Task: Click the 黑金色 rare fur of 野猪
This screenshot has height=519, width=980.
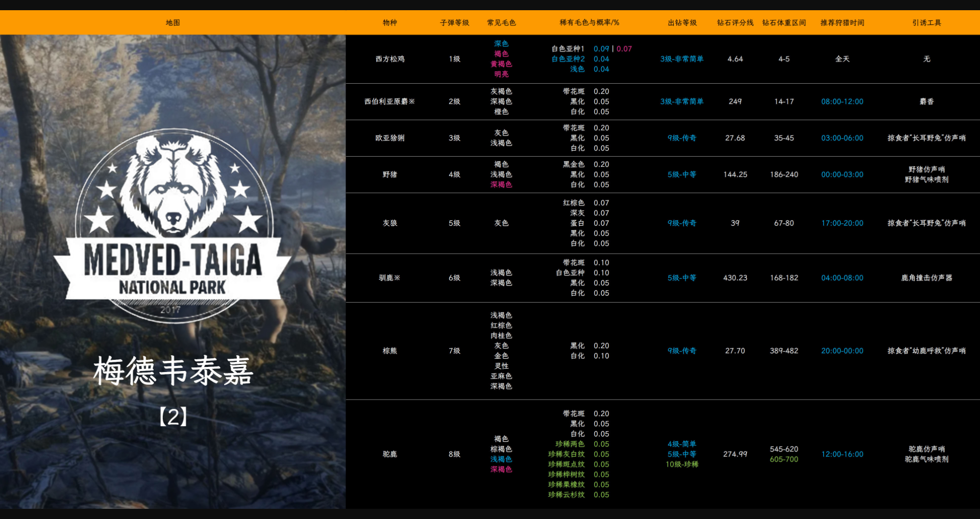Action: [574, 164]
